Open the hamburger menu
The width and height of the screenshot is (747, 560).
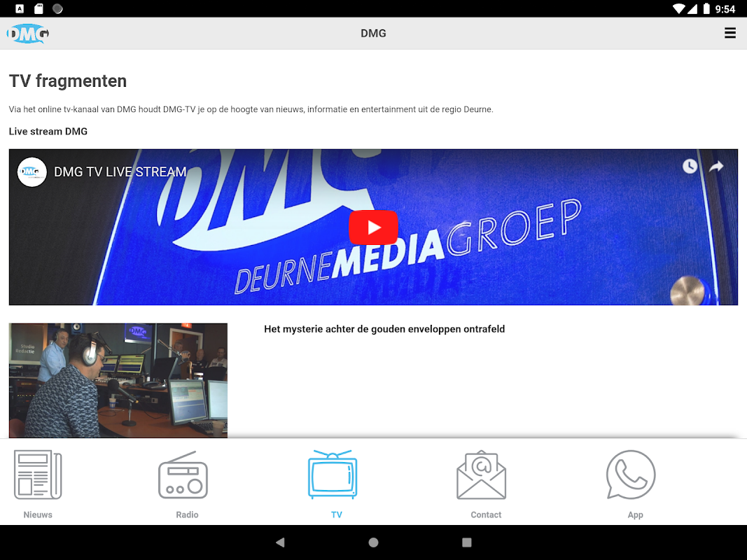click(x=730, y=33)
